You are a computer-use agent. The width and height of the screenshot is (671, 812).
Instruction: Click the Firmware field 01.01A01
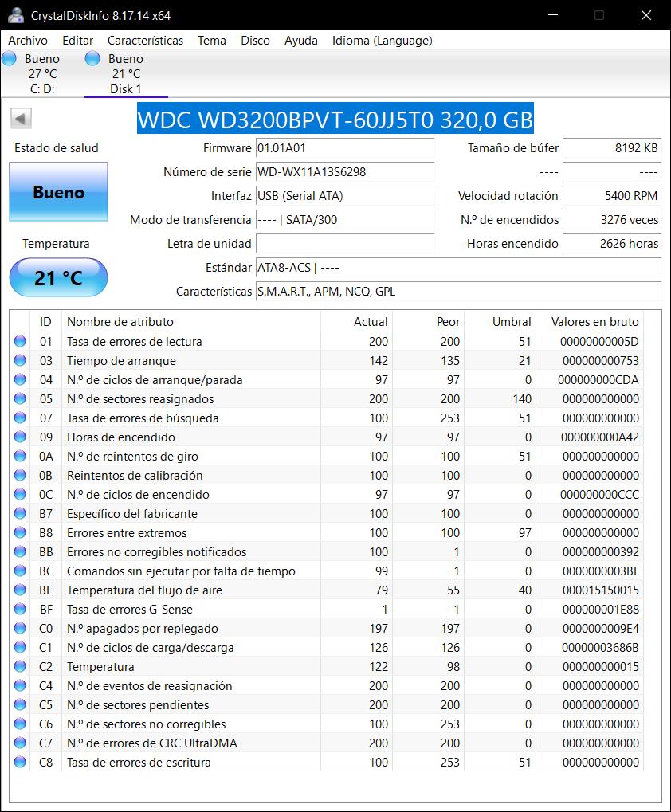point(345,148)
